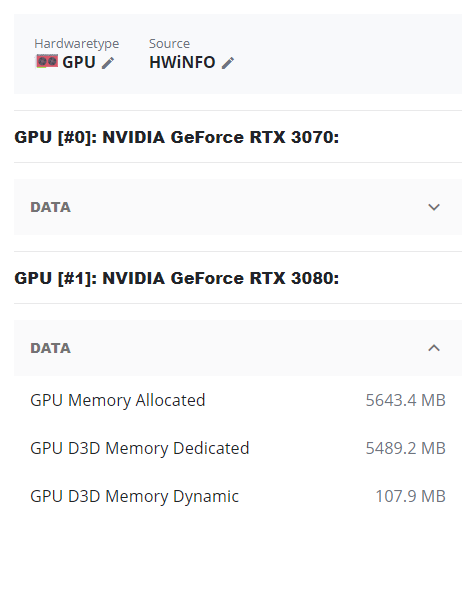Open the RTX 3070 DATA section header
Image resolution: width=474 pixels, height=601 pixels.
pos(238,207)
